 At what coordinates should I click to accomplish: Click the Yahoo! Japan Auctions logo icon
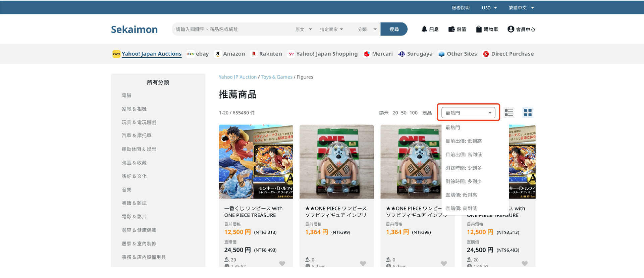[116, 54]
